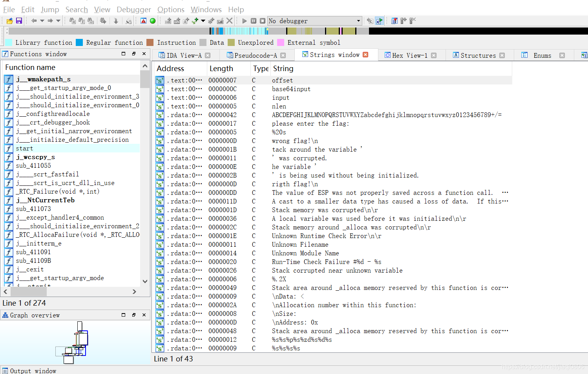Expand the dropdown next to the strings icon
The width and height of the screenshot is (588, 374).
click(x=203, y=21)
